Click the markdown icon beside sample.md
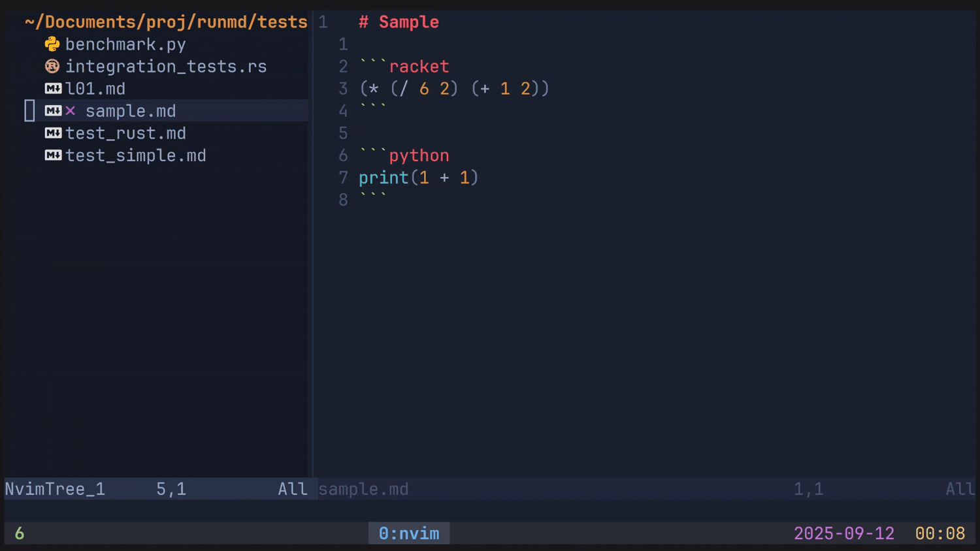The image size is (980, 551). pos(53,111)
